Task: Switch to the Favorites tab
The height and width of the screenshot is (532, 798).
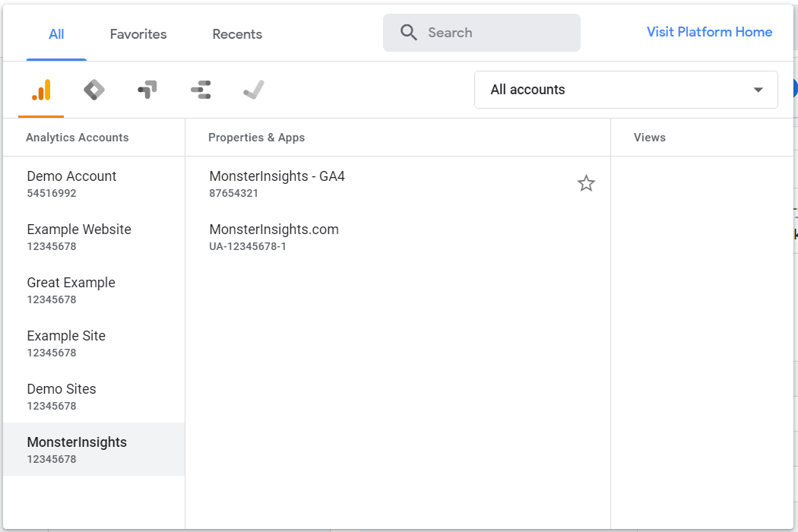Action: (138, 34)
